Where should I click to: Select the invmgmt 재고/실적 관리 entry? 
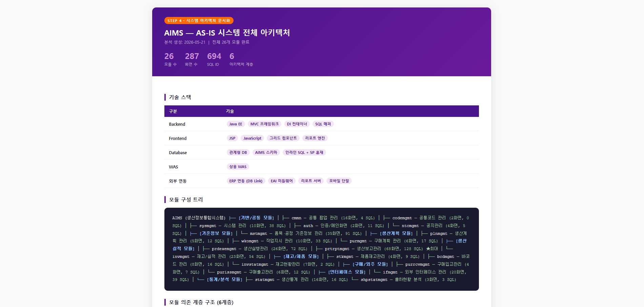pyautogui.click(x=219, y=257)
